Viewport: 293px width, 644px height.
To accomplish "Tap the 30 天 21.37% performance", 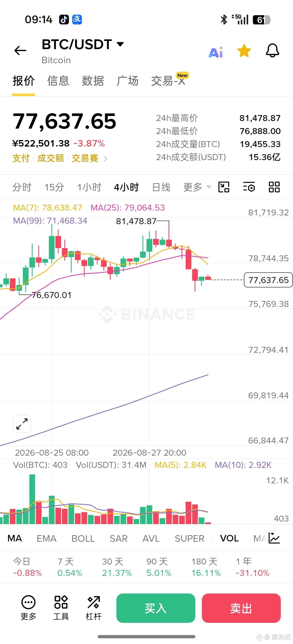I will (x=117, y=567).
